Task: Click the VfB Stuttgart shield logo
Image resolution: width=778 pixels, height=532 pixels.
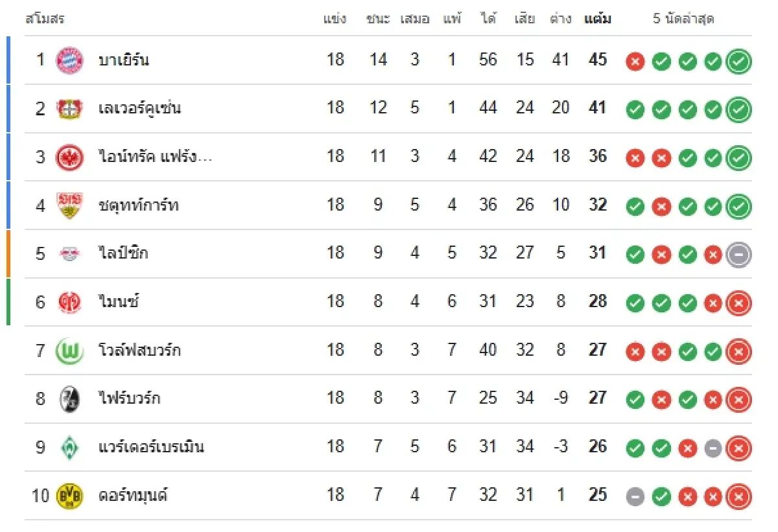Action: (69, 205)
